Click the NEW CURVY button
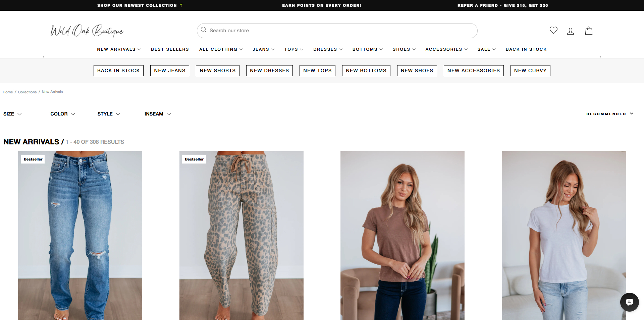Image resolution: width=644 pixels, height=320 pixels. 530,71
